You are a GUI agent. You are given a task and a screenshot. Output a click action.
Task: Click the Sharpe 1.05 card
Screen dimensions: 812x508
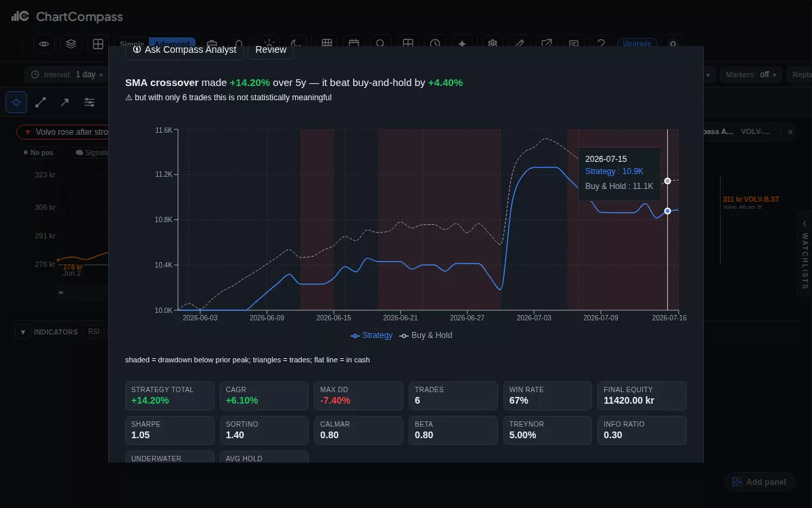[x=169, y=430]
